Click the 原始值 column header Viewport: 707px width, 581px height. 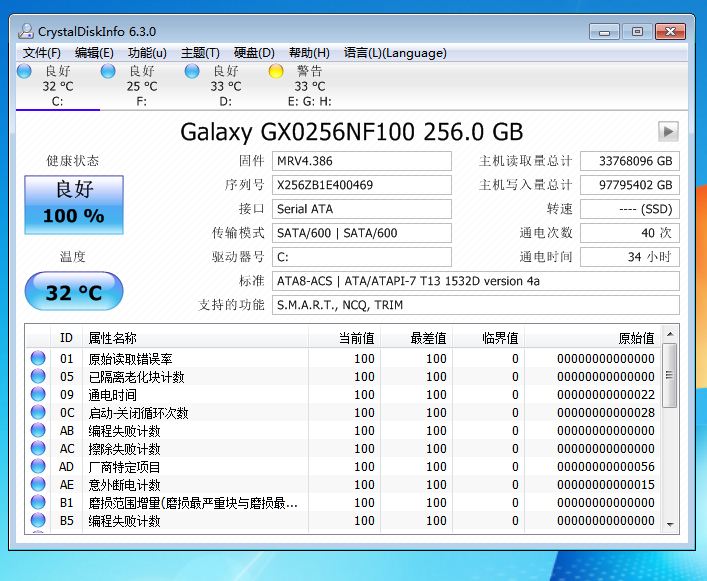(x=593, y=338)
